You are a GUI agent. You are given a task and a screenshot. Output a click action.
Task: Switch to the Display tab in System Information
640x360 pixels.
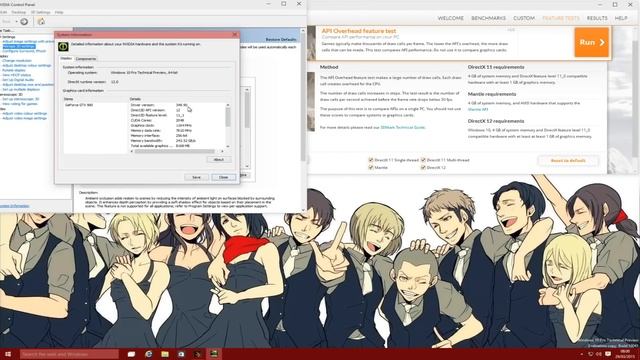click(66, 58)
